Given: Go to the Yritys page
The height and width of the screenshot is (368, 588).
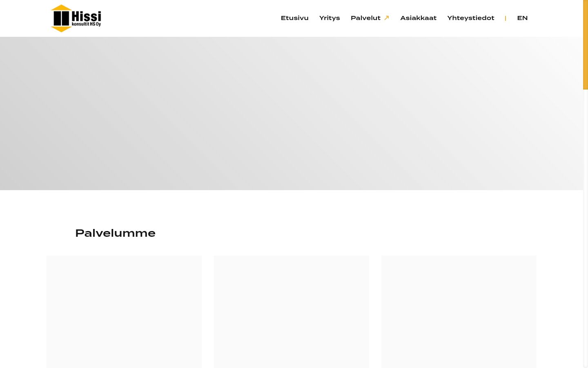Looking at the screenshot, I should point(330,18).
